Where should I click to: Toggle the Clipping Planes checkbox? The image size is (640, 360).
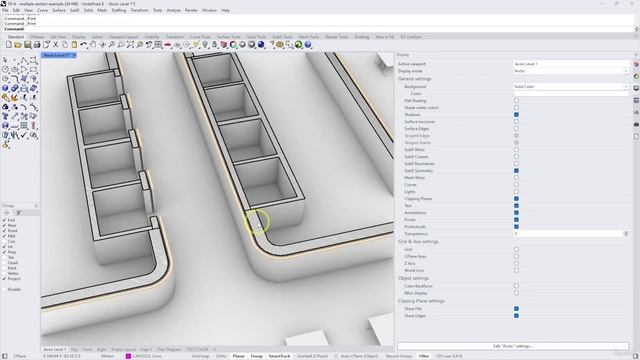516,199
